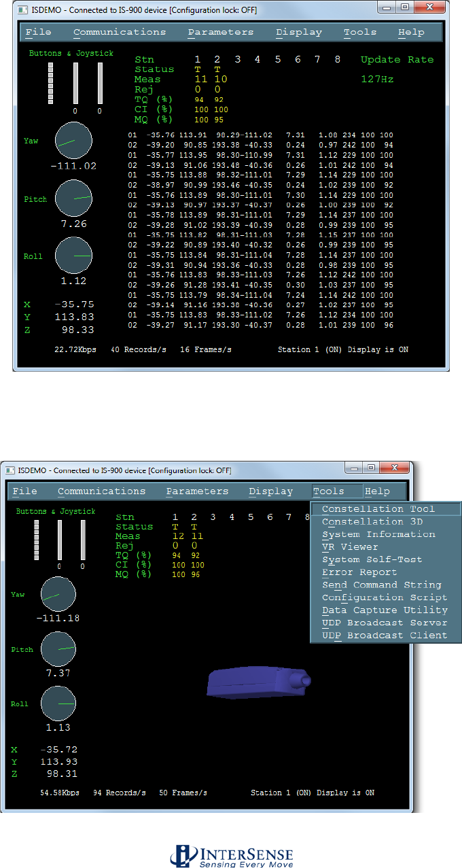Open Error Report from Tools menu
The image size is (462, 868).
pos(387,572)
